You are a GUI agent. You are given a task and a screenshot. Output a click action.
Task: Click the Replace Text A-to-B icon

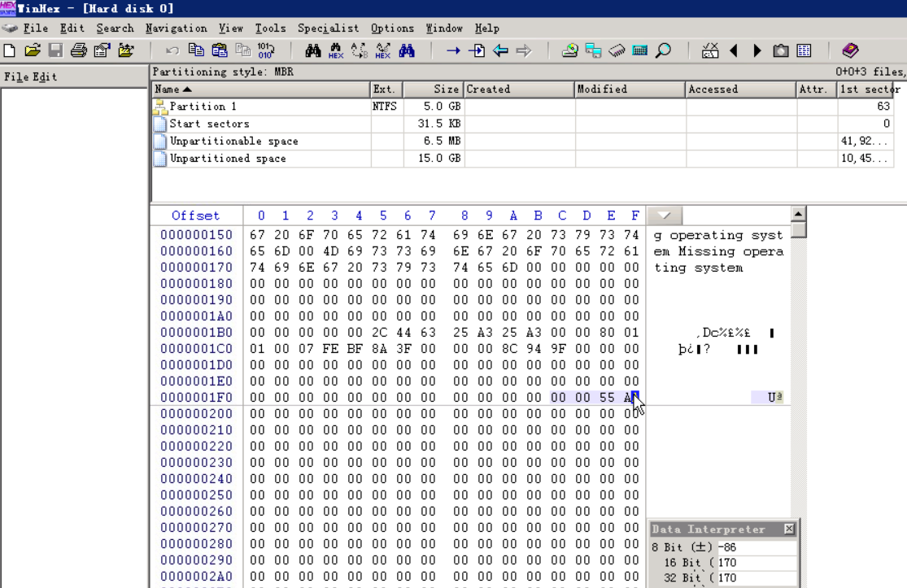pyautogui.click(x=360, y=51)
